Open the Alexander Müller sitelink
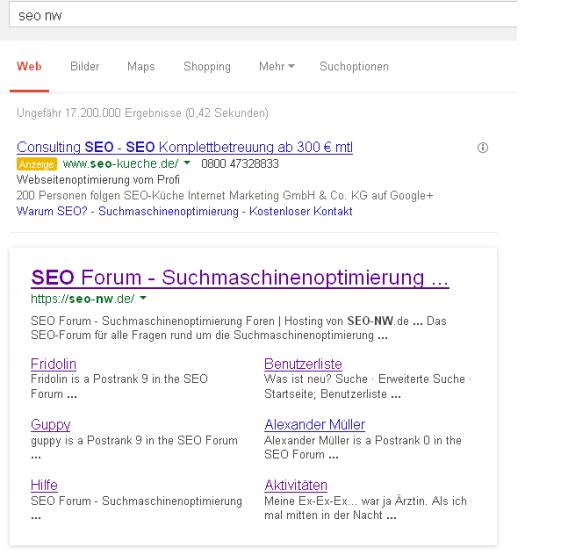562x555 pixels. [315, 425]
